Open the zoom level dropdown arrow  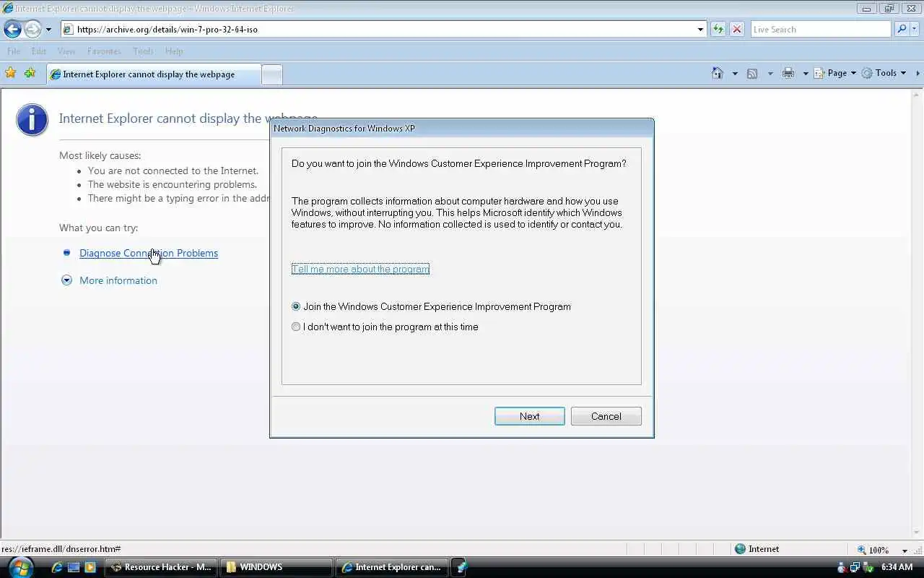tap(905, 551)
